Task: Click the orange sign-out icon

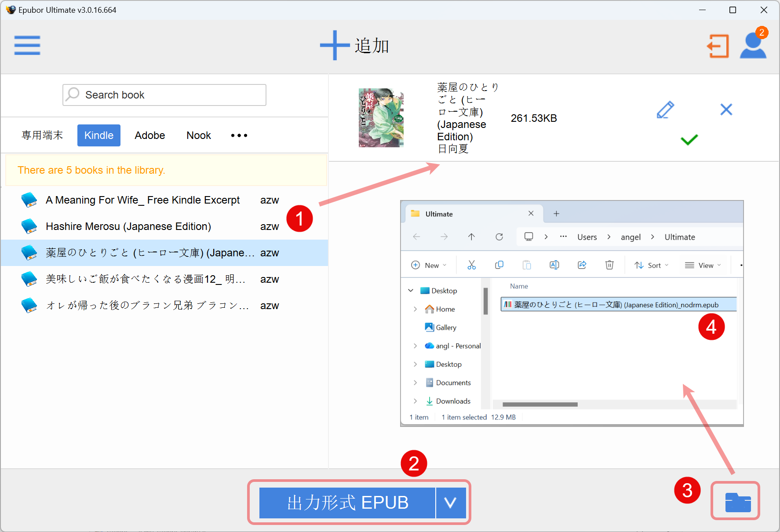Action: (x=718, y=46)
